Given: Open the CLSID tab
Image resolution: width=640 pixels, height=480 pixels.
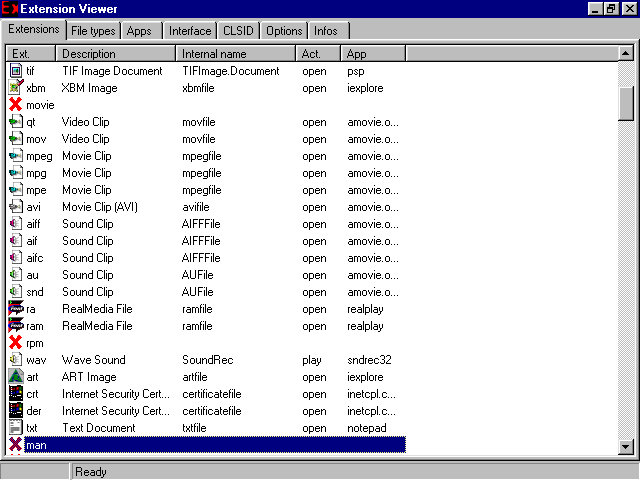Looking at the screenshot, I should pyautogui.click(x=238, y=31).
